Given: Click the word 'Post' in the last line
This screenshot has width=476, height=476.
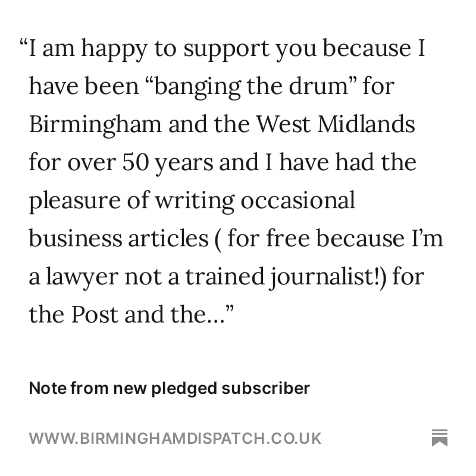Looking at the screenshot, I should tap(95, 315).
